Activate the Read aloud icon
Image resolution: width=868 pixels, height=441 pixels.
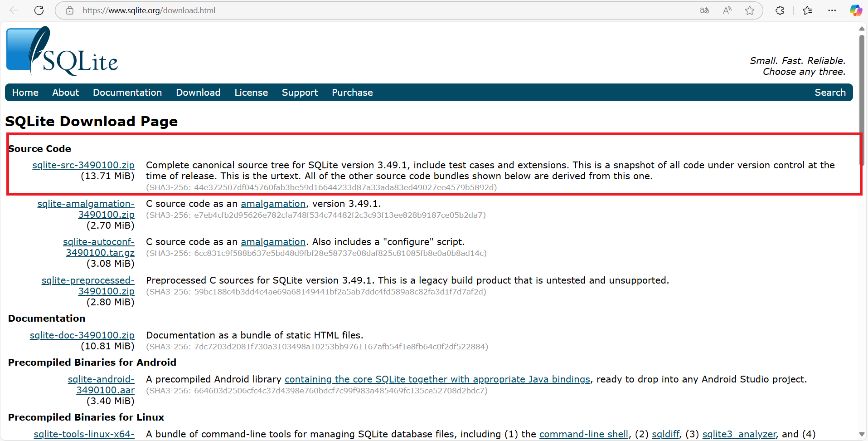tap(727, 10)
